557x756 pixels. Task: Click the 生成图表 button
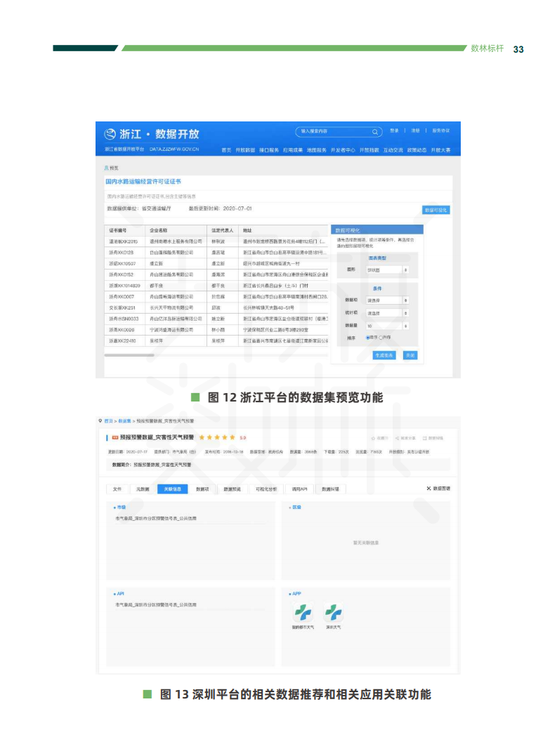(x=384, y=355)
